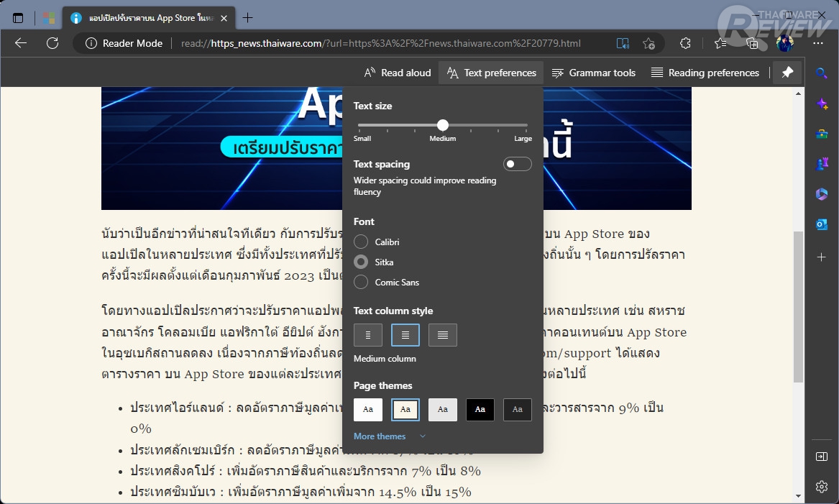
Task: Open the Collections icon
Action: click(752, 43)
